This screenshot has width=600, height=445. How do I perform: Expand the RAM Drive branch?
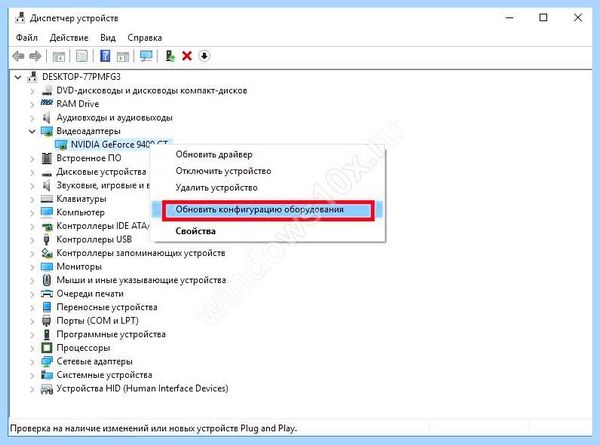[x=32, y=104]
